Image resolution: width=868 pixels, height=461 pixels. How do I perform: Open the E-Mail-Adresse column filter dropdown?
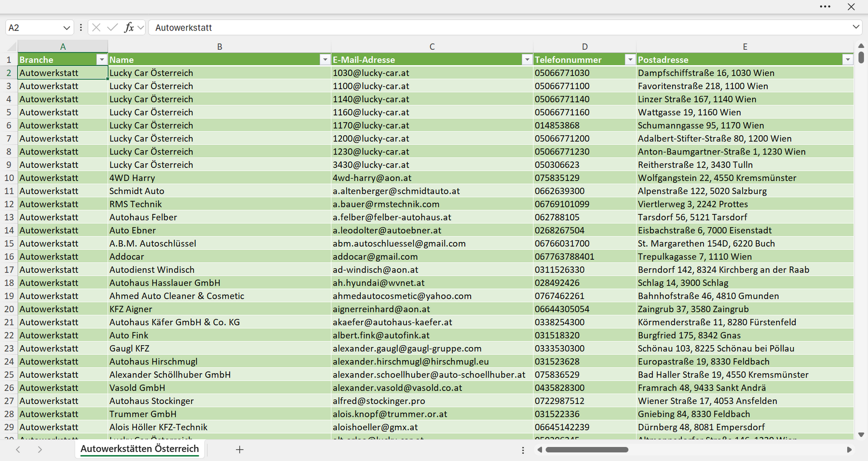(x=527, y=59)
